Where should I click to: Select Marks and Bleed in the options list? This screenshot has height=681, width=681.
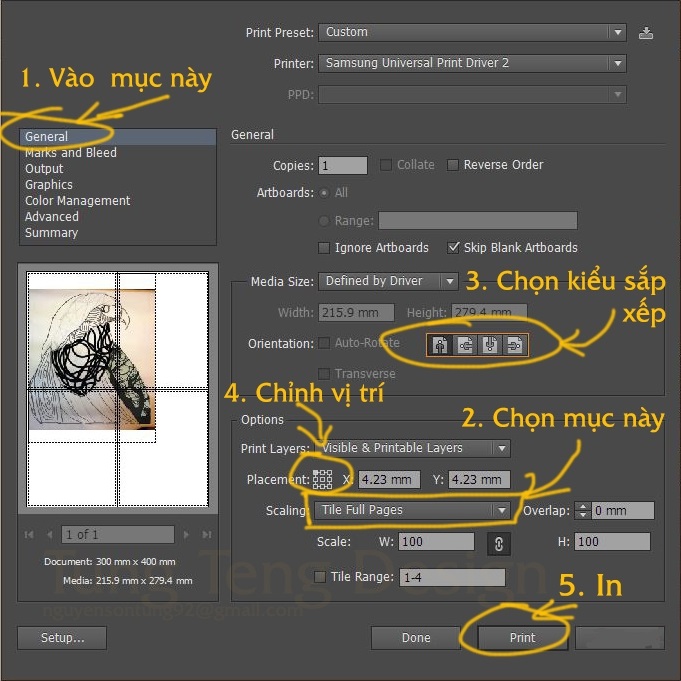click(118, 153)
